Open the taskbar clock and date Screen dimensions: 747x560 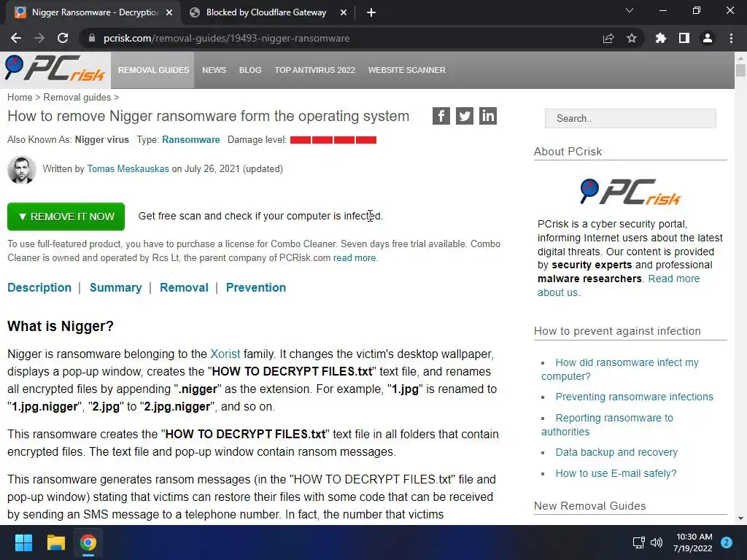(693, 542)
